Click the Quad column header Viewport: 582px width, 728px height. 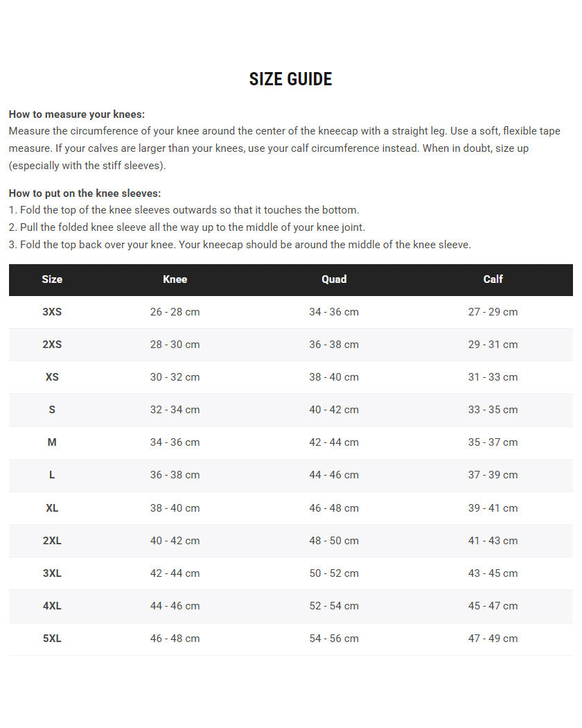(334, 279)
